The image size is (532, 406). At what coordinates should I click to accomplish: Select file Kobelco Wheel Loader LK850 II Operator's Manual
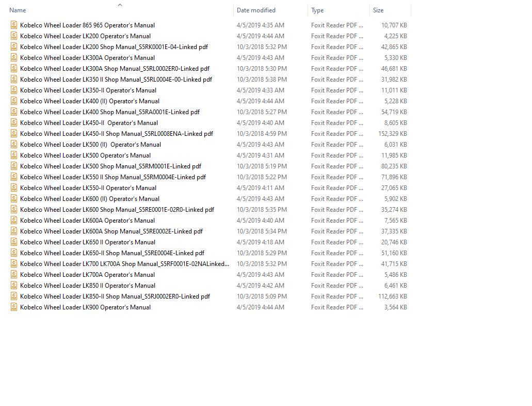(x=88, y=286)
